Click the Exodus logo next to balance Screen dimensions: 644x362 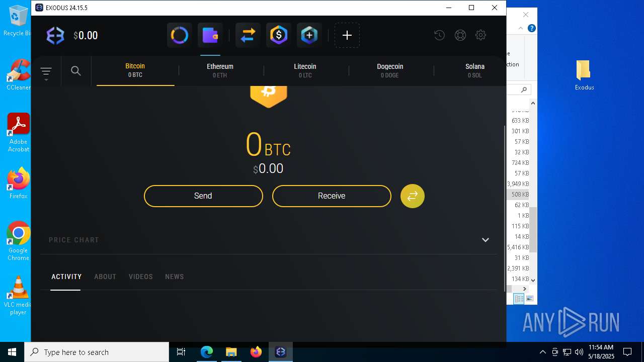point(55,35)
